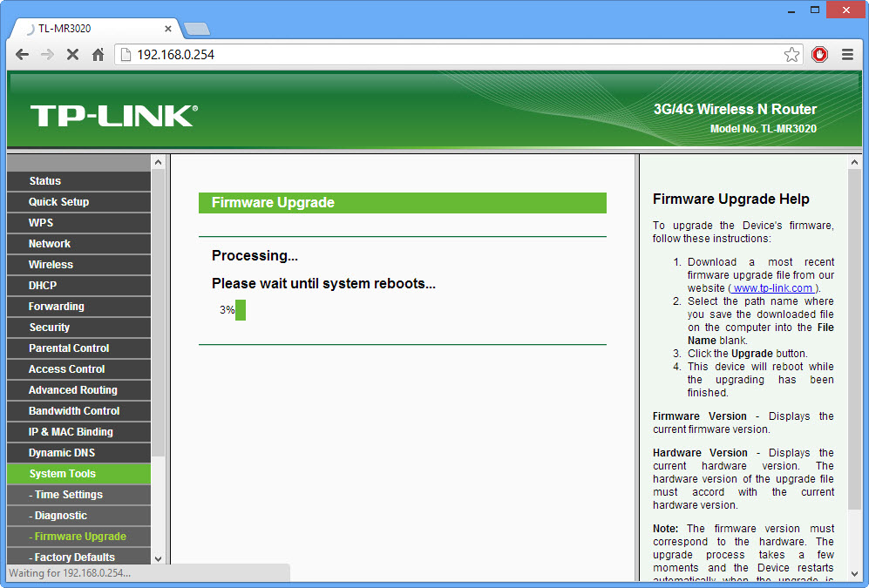Open Quick Setup in sidebar
This screenshot has width=869, height=588.
(78, 202)
